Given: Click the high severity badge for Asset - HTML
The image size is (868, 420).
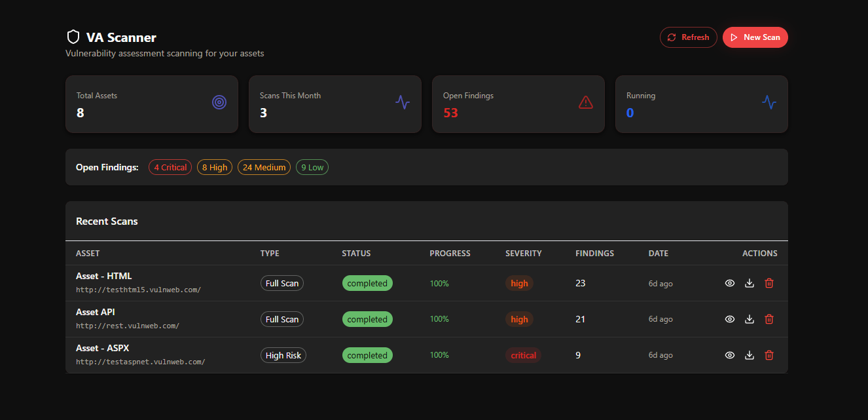Looking at the screenshot, I should [519, 283].
